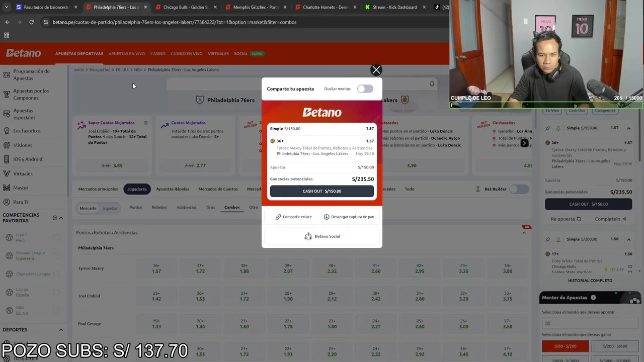Image resolution: width=644 pixels, height=362 pixels.
Task: Click the Compartir enlace link icon
Action: (278, 217)
